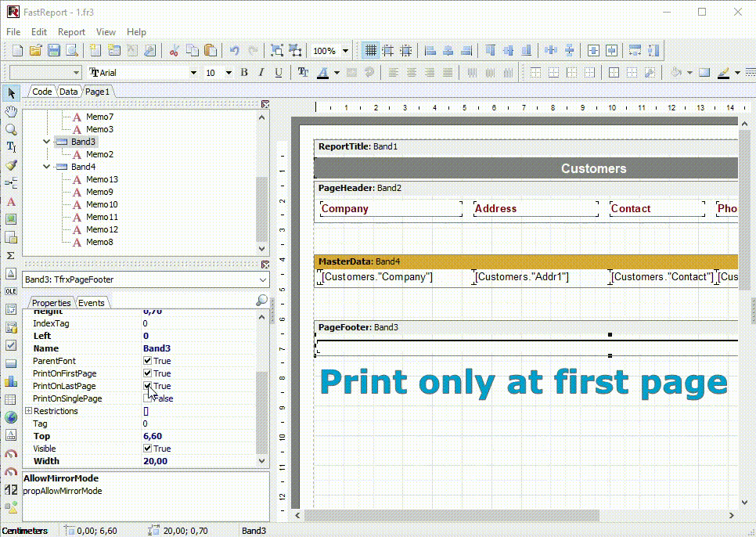The width and height of the screenshot is (756, 537).
Task: Uncheck the Visible property checkbox
Action: tap(147, 449)
